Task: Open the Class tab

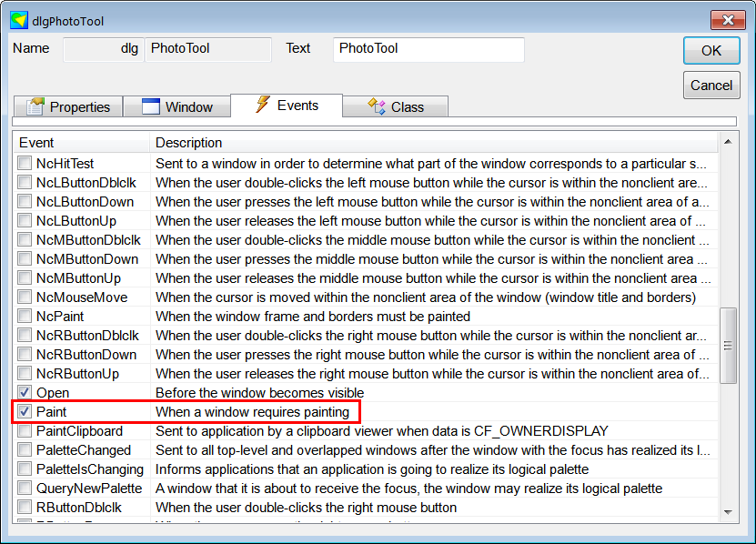Action: pos(396,106)
